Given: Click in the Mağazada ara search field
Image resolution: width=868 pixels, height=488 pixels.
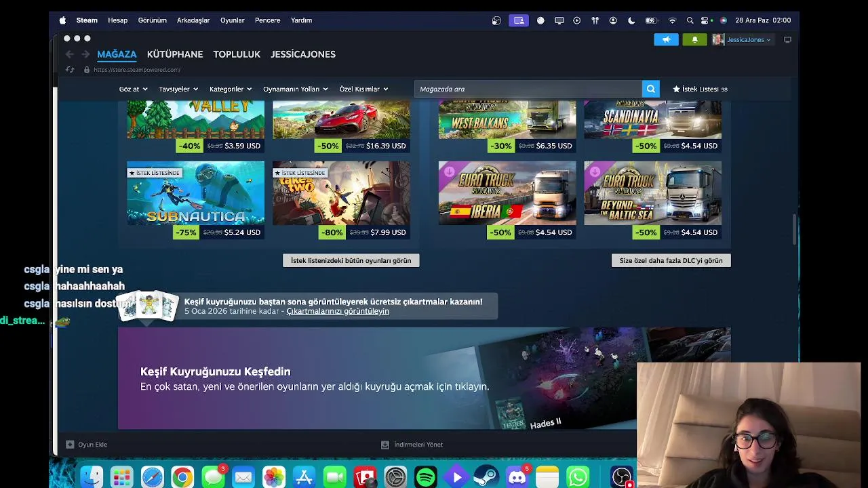Looking at the screenshot, I should (x=528, y=89).
